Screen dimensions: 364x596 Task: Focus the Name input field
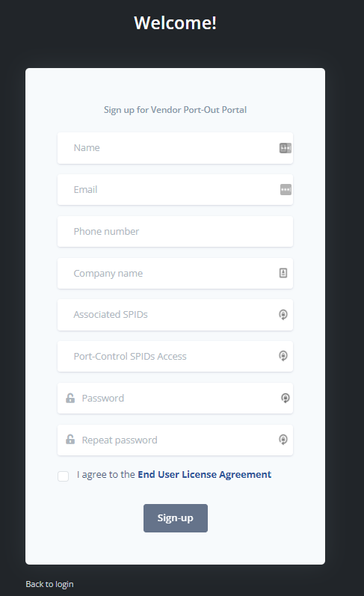[x=175, y=148]
